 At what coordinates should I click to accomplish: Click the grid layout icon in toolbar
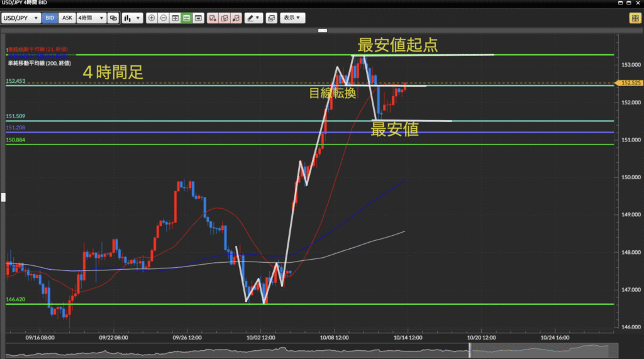coord(175,18)
